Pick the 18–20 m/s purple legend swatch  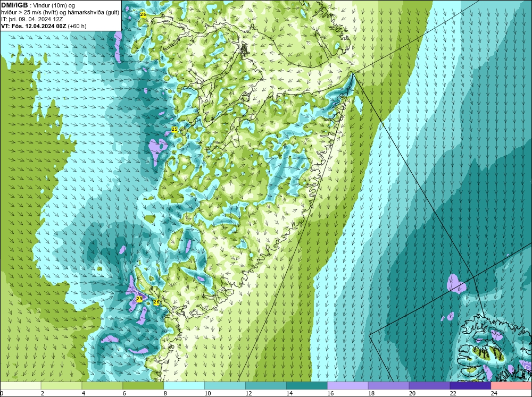(388, 386)
